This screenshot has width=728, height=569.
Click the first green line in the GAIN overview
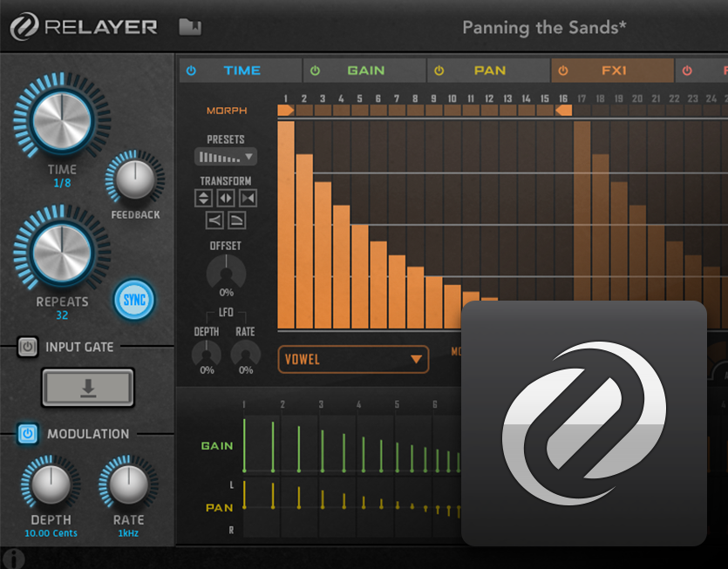244,445
